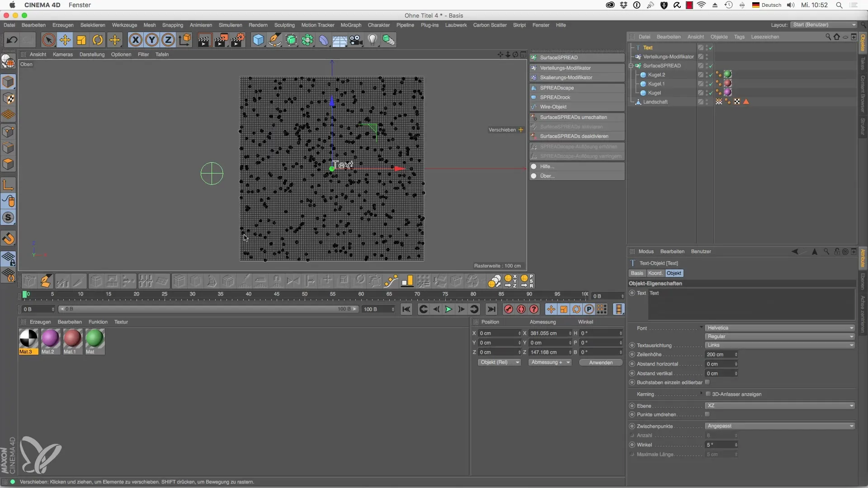Viewport: 868px width, 488px height.
Task: Click the Abmessung X 381.055 cm field
Action: point(550,333)
